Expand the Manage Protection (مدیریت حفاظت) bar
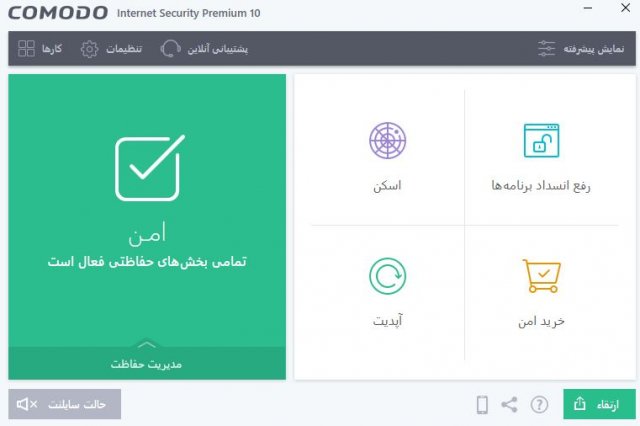The height and width of the screenshot is (426, 640). [x=147, y=363]
